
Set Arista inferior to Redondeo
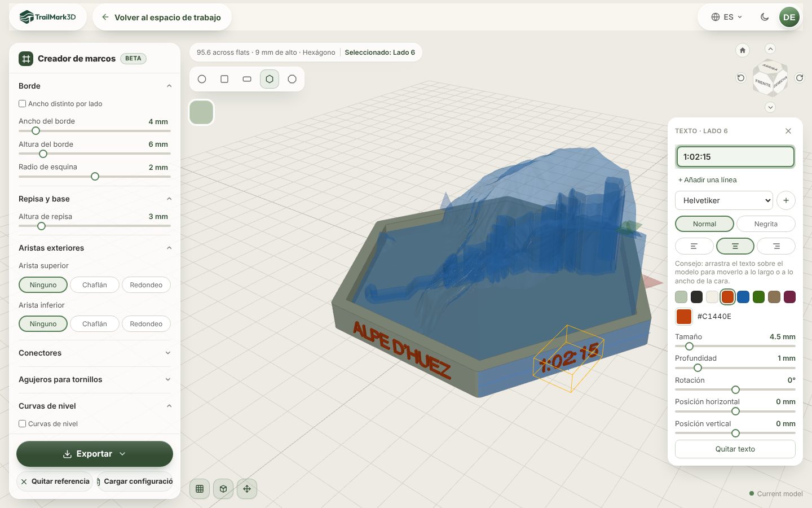(146, 324)
